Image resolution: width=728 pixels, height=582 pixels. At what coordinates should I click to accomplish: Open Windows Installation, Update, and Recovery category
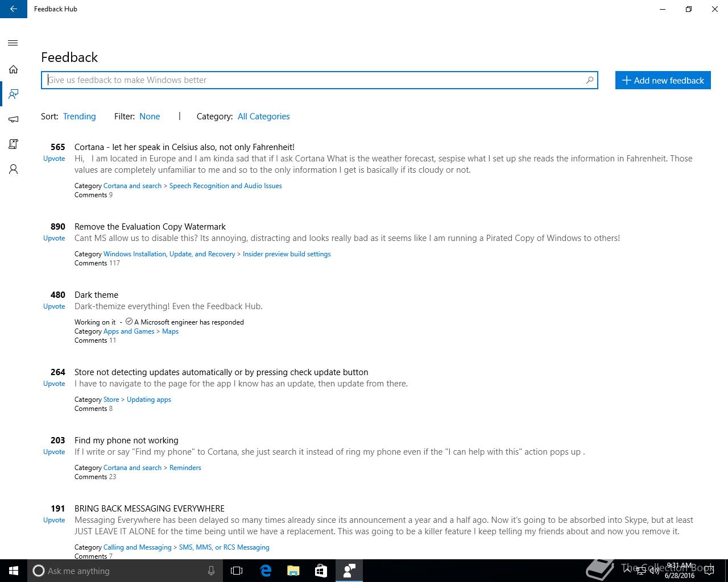(169, 254)
